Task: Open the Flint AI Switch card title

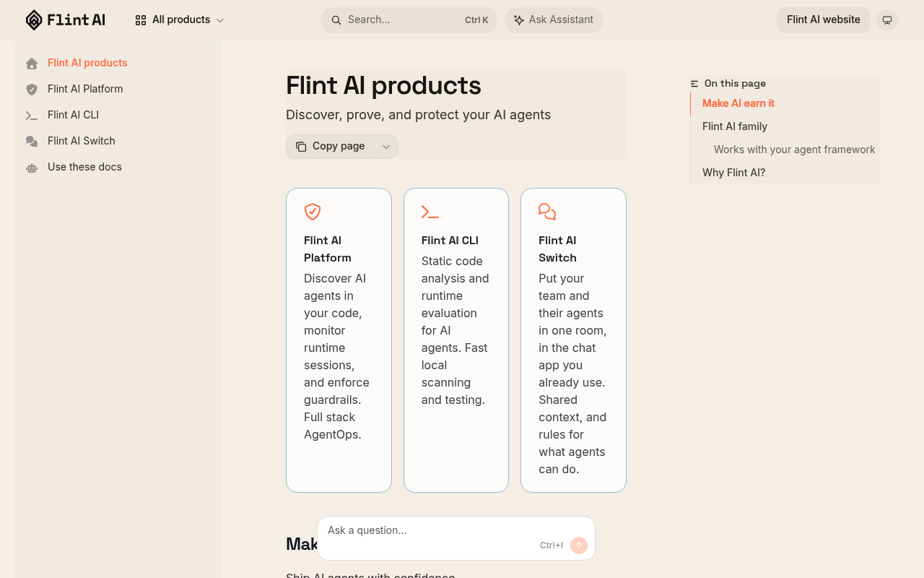Action: pyautogui.click(x=557, y=249)
